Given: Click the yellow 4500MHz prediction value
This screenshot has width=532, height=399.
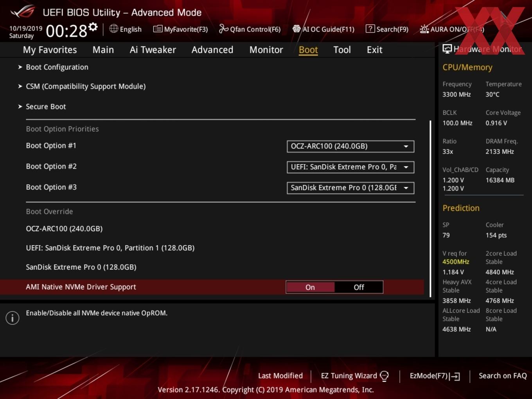Looking at the screenshot, I should (x=456, y=262).
